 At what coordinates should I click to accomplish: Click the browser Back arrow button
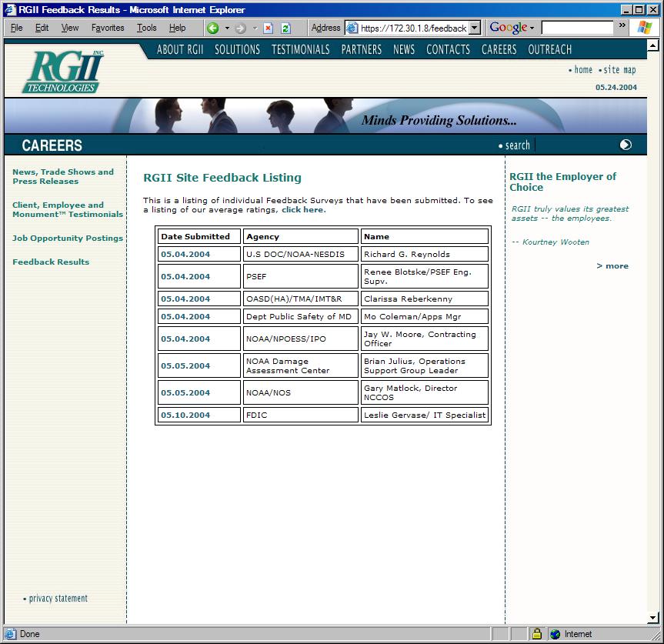(x=213, y=28)
